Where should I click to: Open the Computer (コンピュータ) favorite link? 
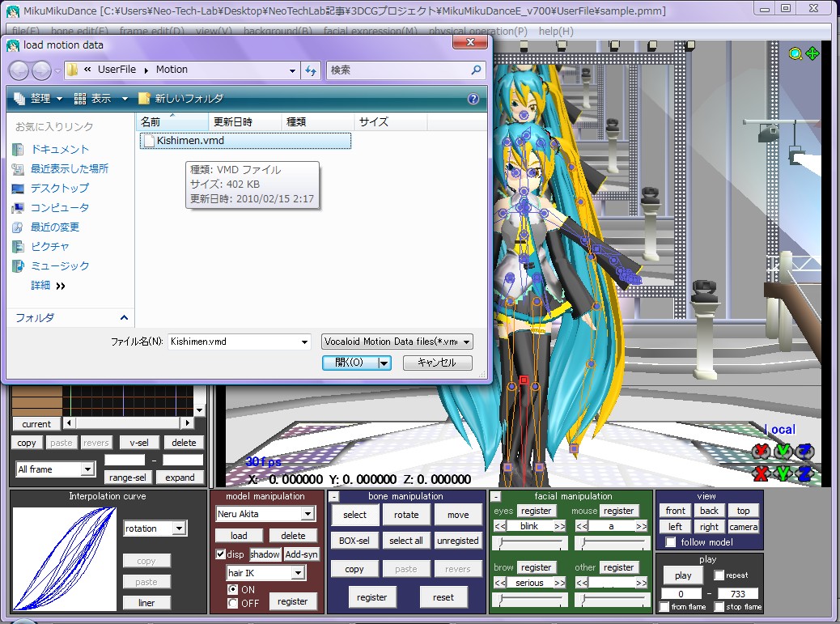click(59, 207)
